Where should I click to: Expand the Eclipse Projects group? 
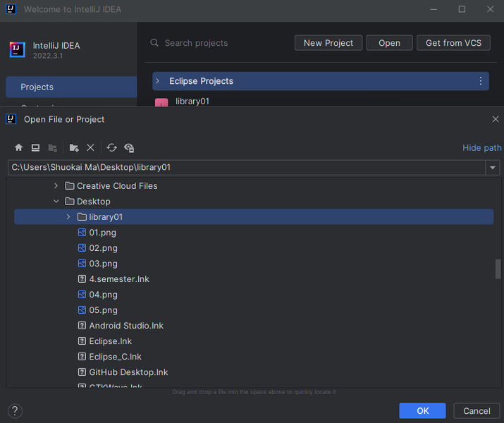157,81
